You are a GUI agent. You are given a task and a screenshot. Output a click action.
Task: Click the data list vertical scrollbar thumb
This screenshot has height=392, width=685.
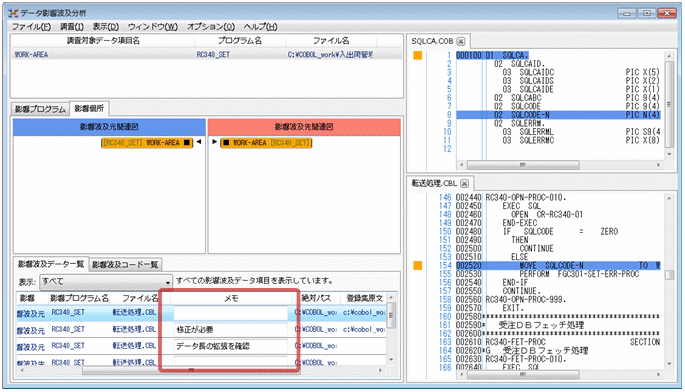(x=391, y=314)
